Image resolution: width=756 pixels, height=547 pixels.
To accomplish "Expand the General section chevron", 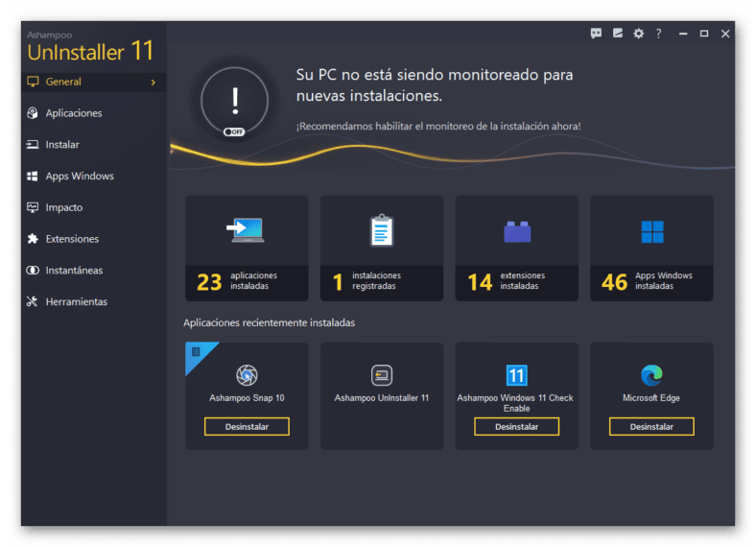I will [153, 83].
